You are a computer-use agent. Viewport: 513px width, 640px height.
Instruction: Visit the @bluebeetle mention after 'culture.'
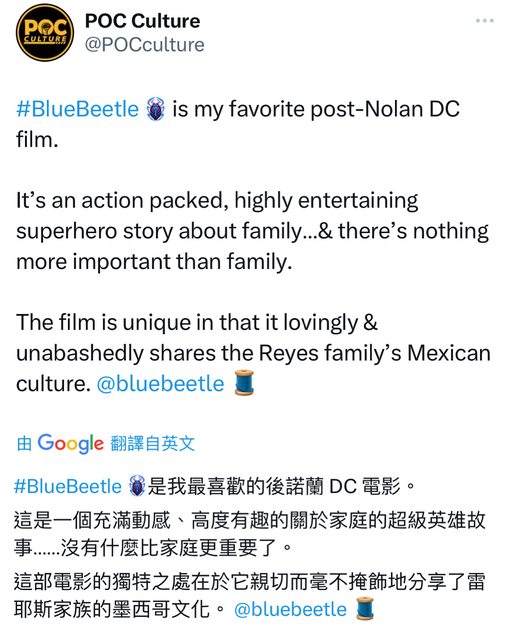(x=160, y=384)
